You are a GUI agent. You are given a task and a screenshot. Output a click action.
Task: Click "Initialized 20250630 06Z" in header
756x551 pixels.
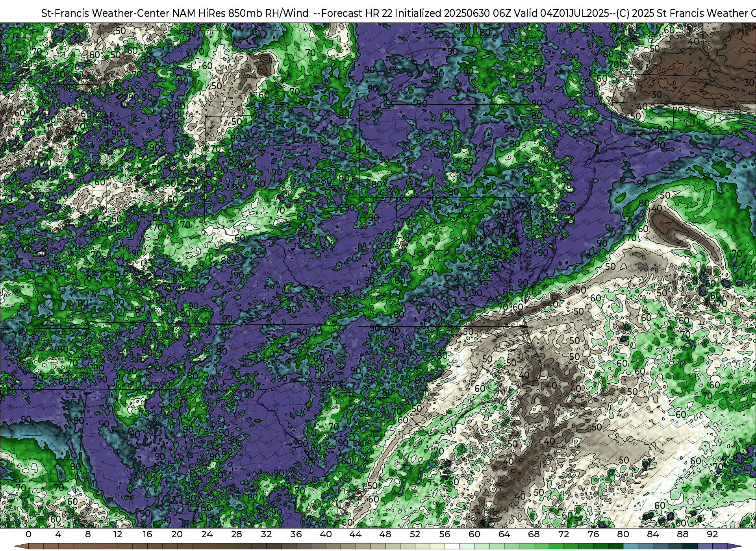coord(453,13)
